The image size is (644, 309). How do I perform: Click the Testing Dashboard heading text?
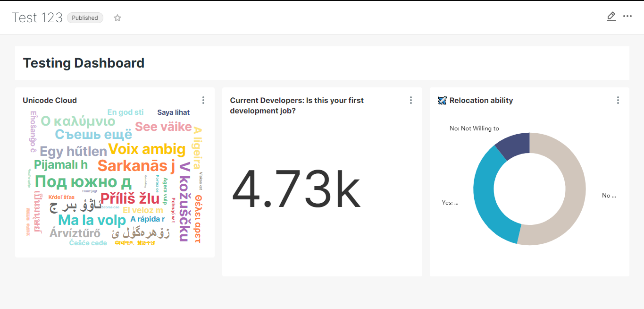(84, 63)
